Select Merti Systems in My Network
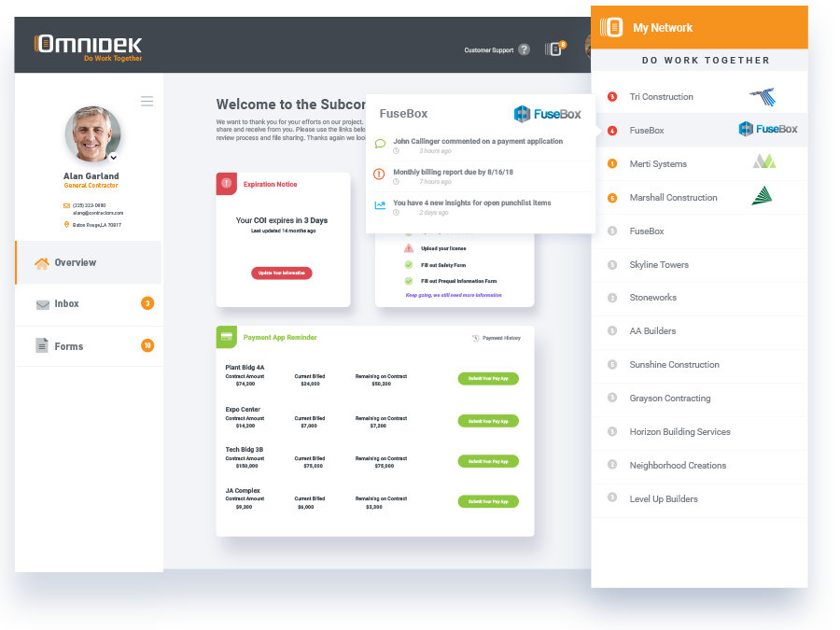The image size is (840, 630). point(700,164)
